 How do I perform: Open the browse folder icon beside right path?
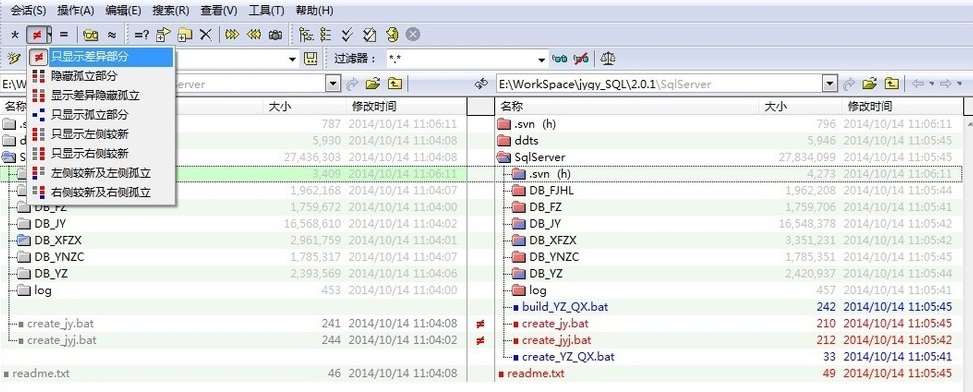(x=871, y=84)
